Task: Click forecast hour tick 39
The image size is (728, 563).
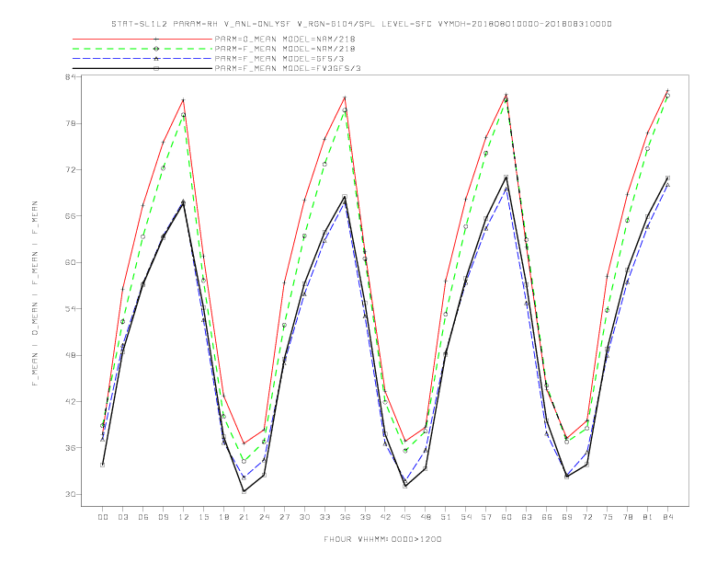Action: [x=365, y=517]
